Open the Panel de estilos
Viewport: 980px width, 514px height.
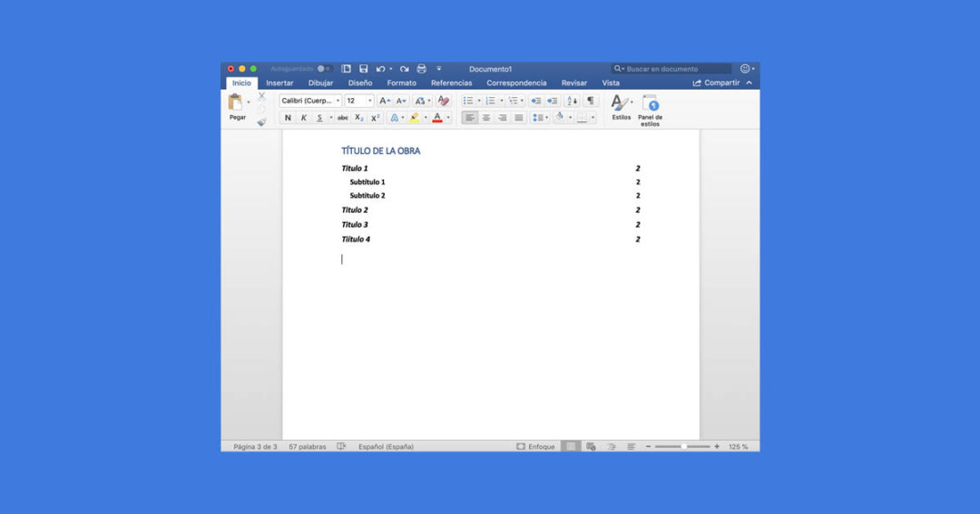pyautogui.click(x=650, y=111)
